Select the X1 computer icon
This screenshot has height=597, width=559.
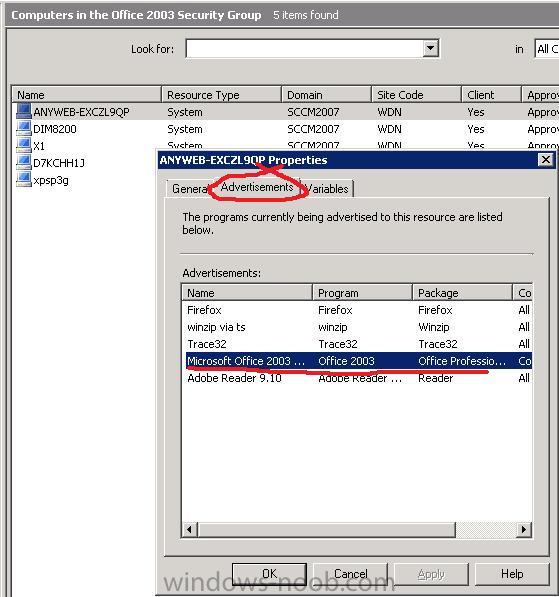click(24, 145)
